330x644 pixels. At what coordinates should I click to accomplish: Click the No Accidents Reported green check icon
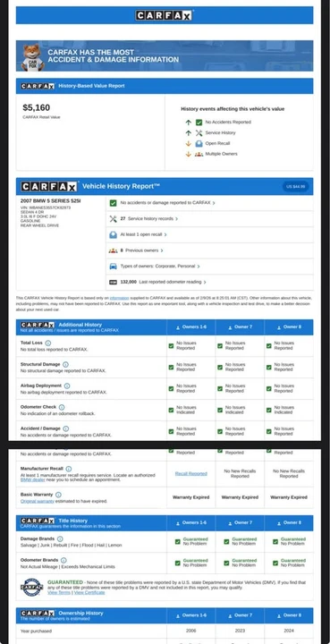[x=199, y=123]
